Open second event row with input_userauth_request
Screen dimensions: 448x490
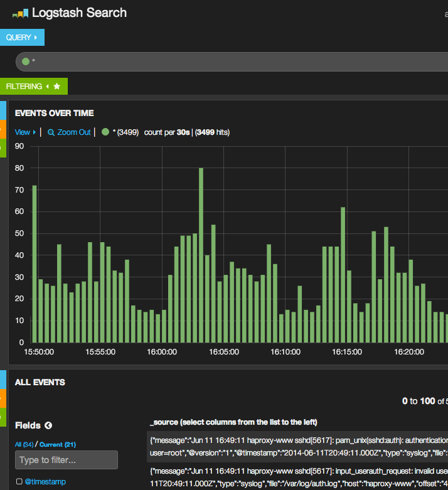coord(297,477)
